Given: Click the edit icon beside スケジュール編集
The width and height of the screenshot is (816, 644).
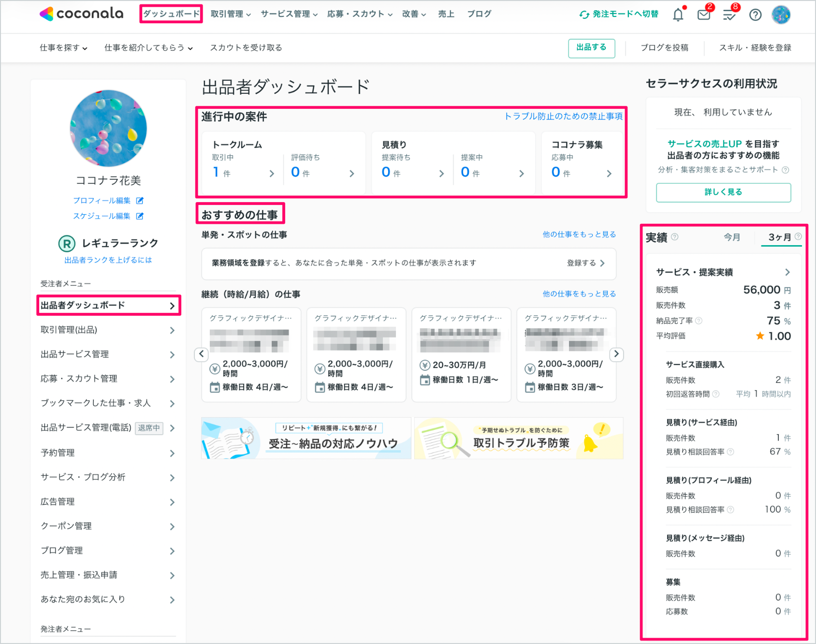Looking at the screenshot, I should click(140, 216).
